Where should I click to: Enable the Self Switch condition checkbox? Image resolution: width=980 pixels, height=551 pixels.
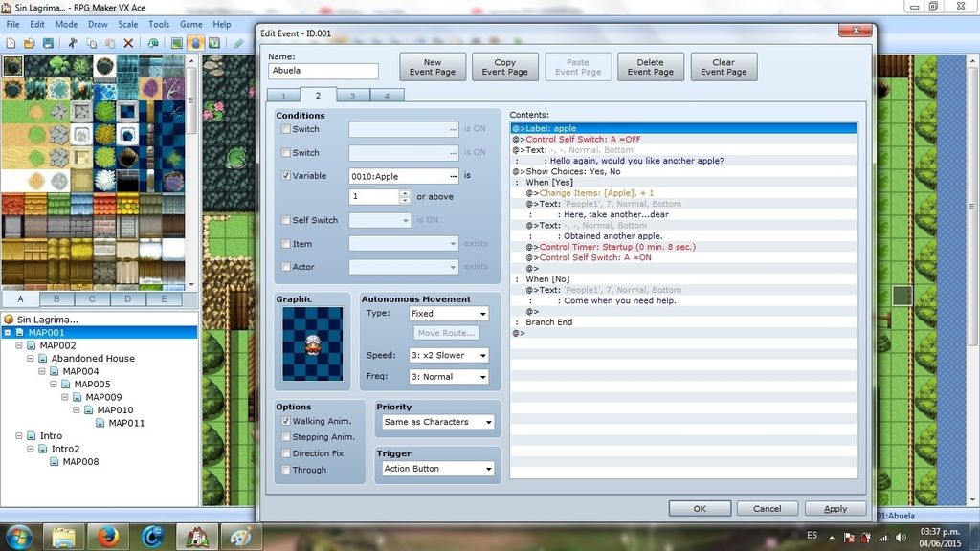pyautogui.click(x=286, y=220)
